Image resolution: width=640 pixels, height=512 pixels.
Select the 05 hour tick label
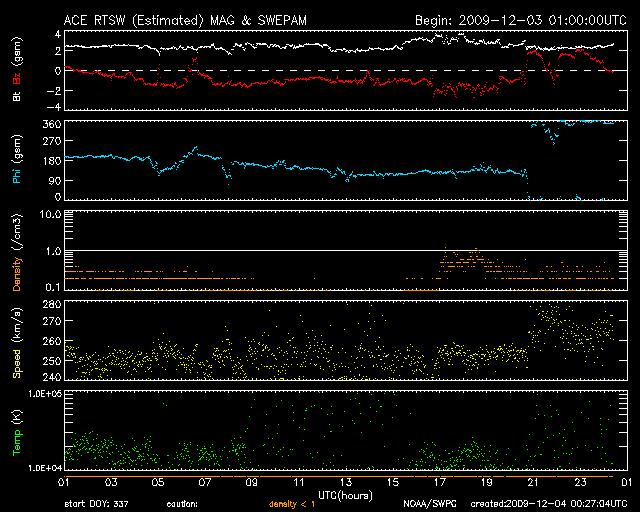pyautogui.click(x=158, y=483)
